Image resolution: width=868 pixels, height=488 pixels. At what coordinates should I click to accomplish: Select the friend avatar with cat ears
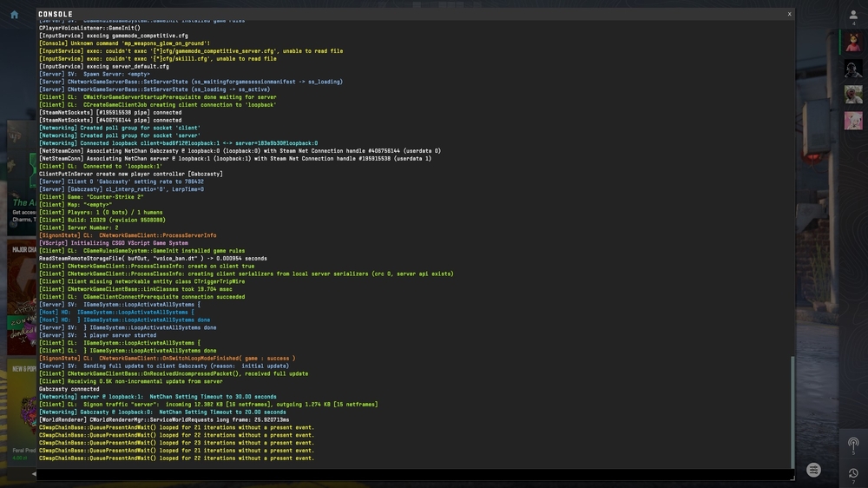pos(853,43)
